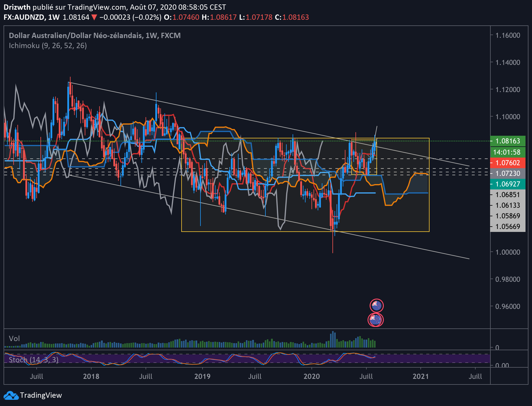Click the high value 1.08617
The height and width of the screenshot is (406, 532).
[223, 17]
